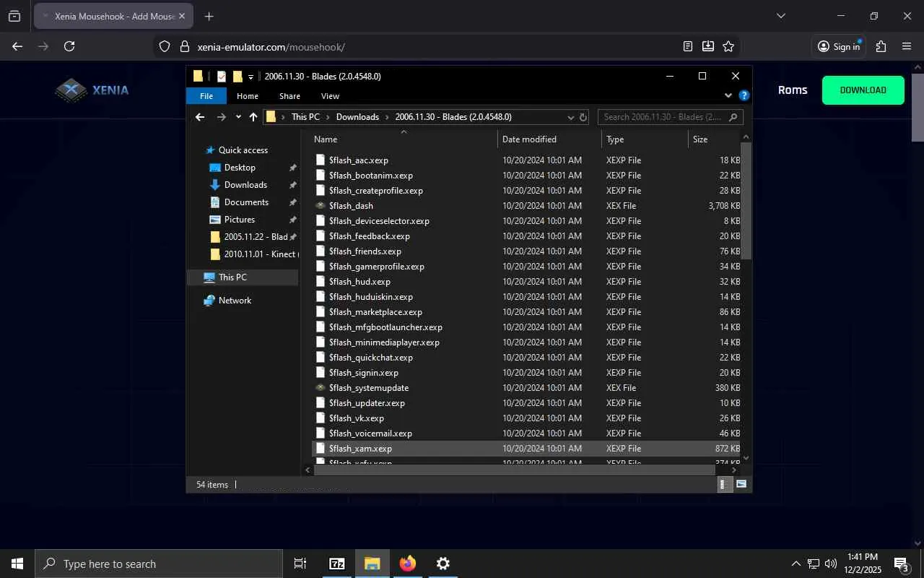Open Documents in the navigation pane
The width and height of the screenshot is (924, 578).
pyautogui.click(x=246, y=202)
